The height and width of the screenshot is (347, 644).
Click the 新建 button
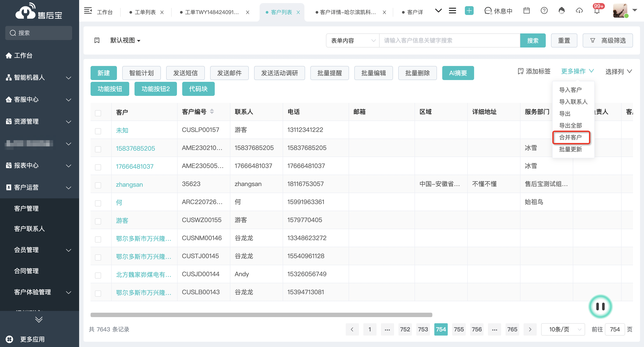[x=104, y=73]
